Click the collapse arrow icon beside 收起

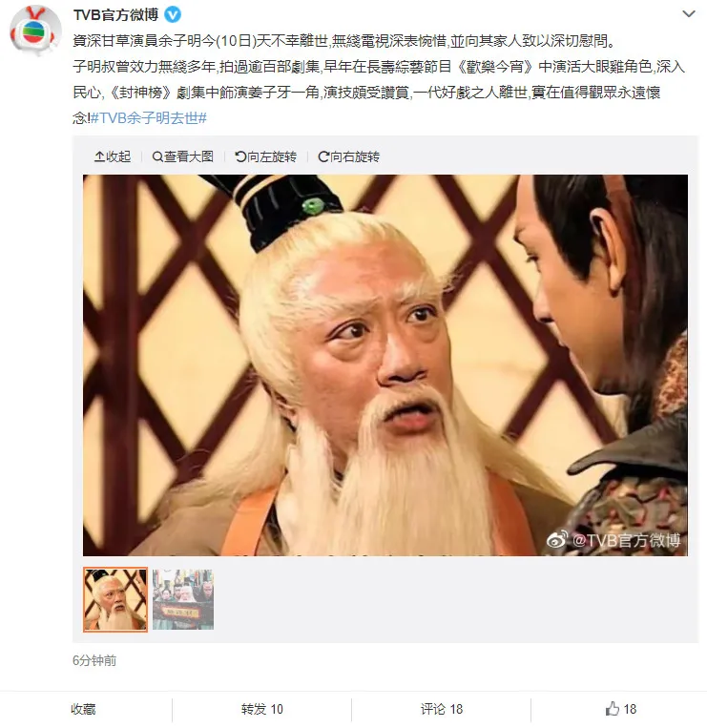(x=99, y=156)
